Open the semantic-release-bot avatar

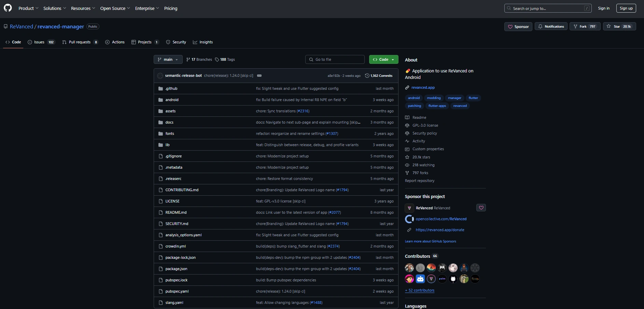pyautogui.click(x=160, y=75)
